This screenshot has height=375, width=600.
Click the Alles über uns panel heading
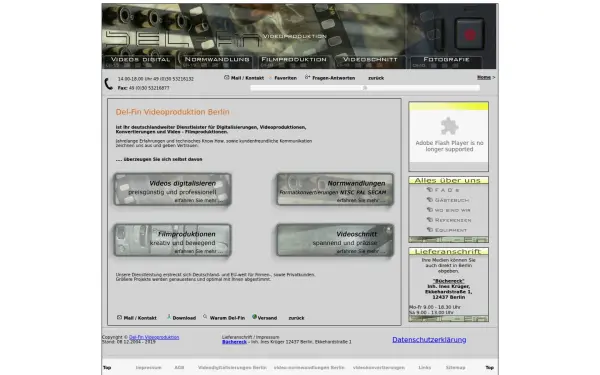point(448,180)
